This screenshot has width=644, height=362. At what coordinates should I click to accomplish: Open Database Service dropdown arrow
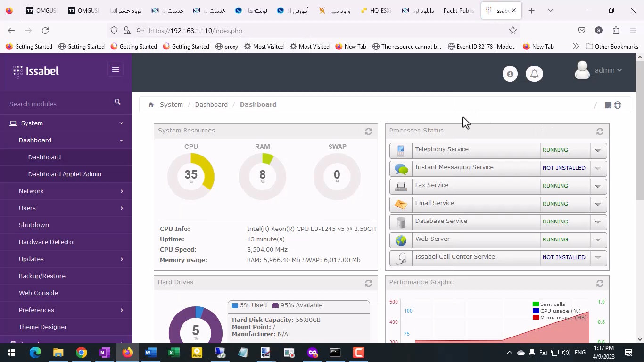pyautogui.click(x=598, y=222)
